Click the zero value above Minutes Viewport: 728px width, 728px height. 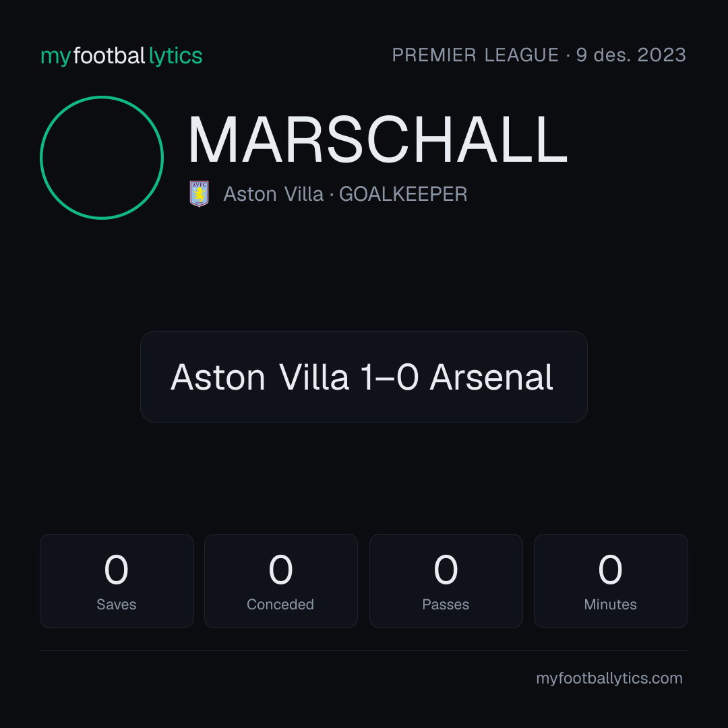(x=611, y=570)
